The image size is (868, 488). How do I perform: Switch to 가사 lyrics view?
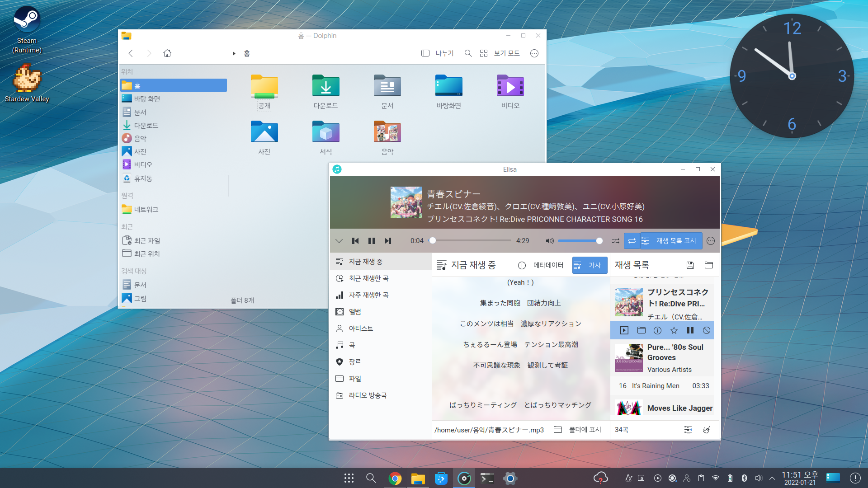click(x=590, y=265)
